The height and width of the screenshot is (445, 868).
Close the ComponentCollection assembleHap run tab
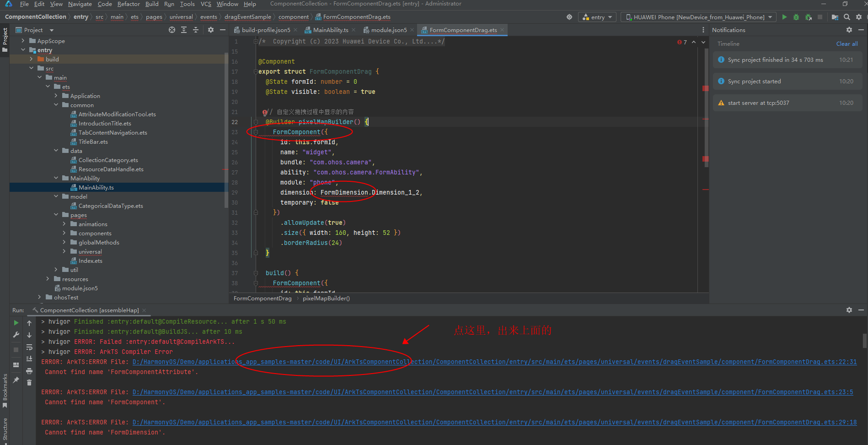tap(144, 310)
